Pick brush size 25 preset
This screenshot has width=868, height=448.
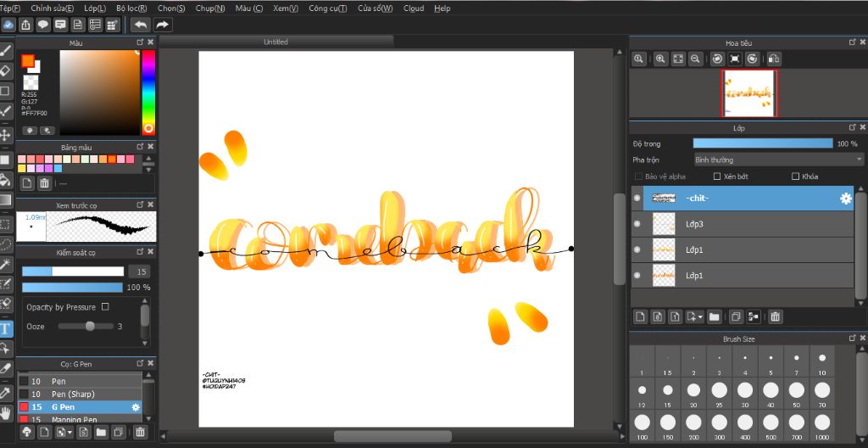(719, 395)
